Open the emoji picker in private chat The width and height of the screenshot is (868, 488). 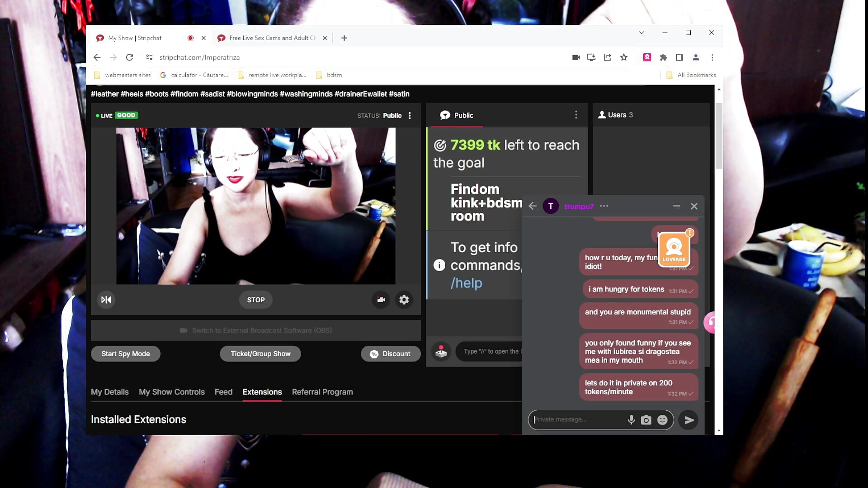pos(662,420)
